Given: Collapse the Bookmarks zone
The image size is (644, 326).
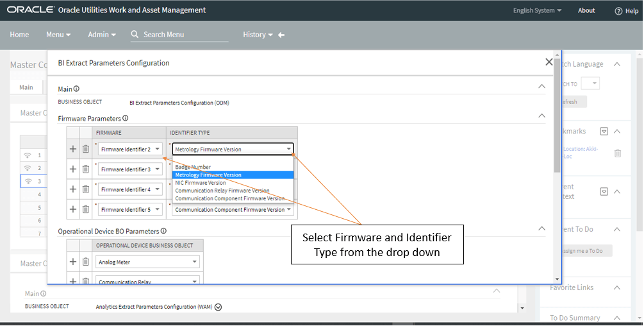Looking at the screenshot, I should point(617,132).
